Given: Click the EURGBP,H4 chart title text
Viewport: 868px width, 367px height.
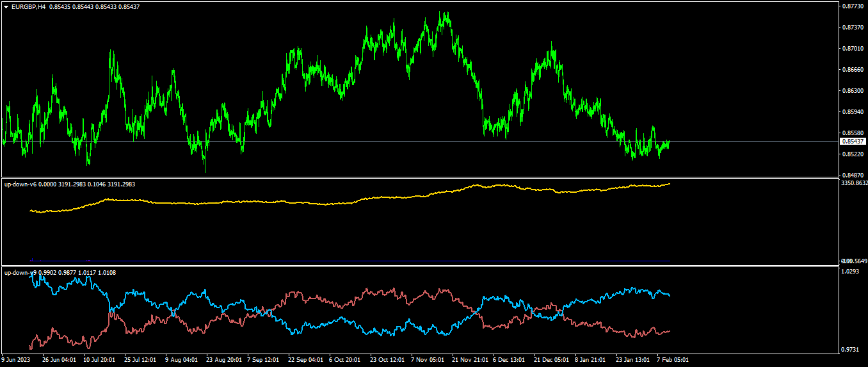Looking at the screenshot, I should (x=28, y=6).
